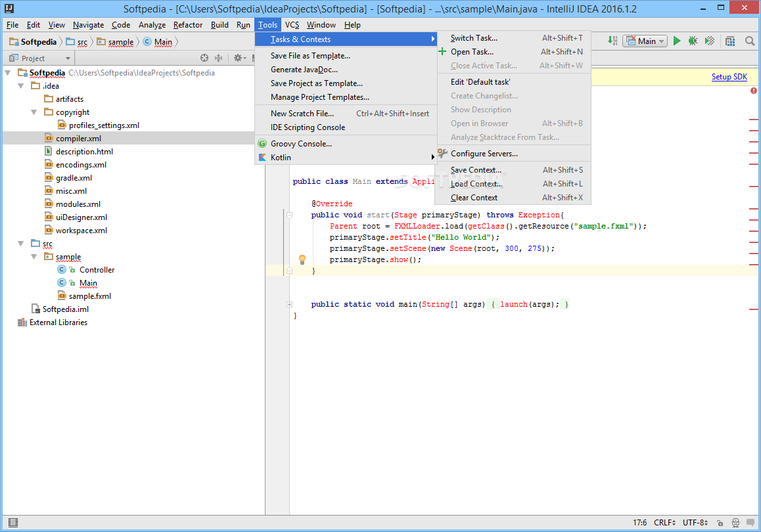The width and height of the screenshot is (761, 532).
Task: Open the event log speech bubble icon
Action: (x=750, y=522)
